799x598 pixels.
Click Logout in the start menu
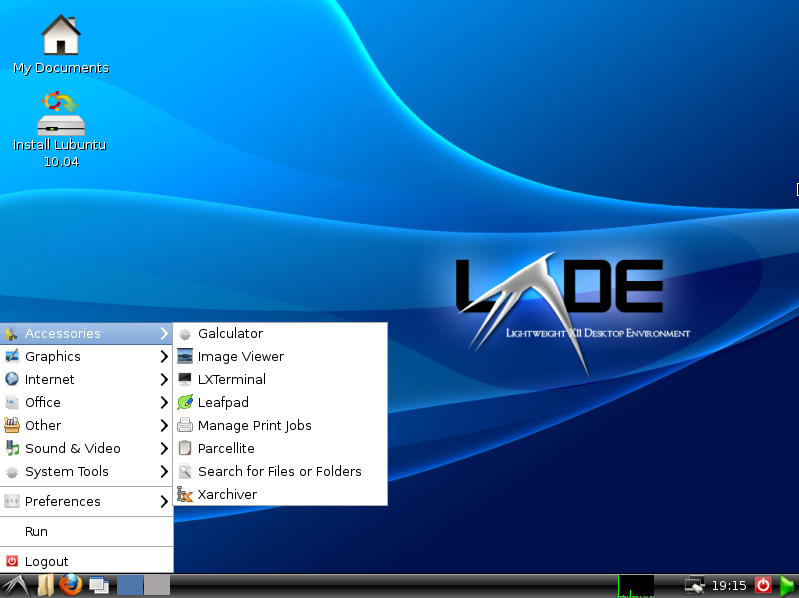[46, 561]
